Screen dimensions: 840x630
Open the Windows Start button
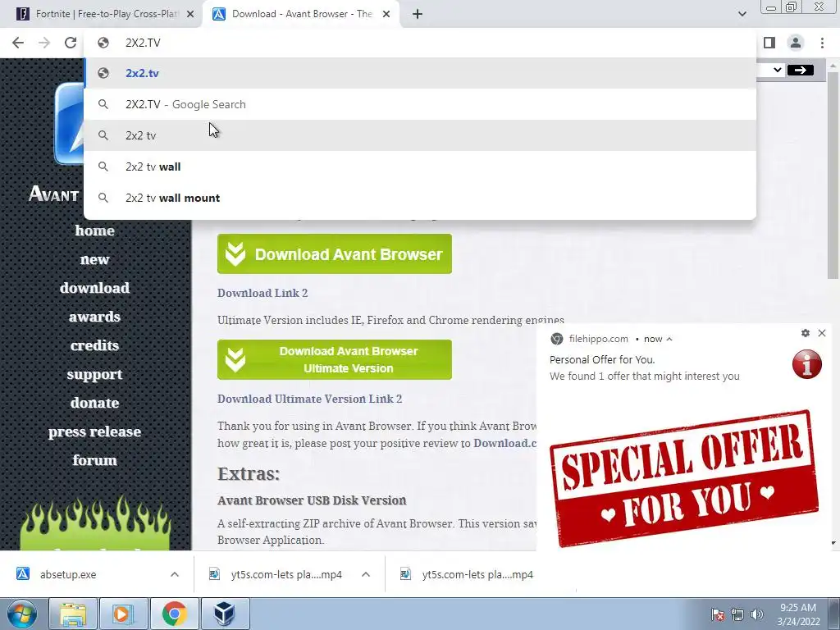22,614
